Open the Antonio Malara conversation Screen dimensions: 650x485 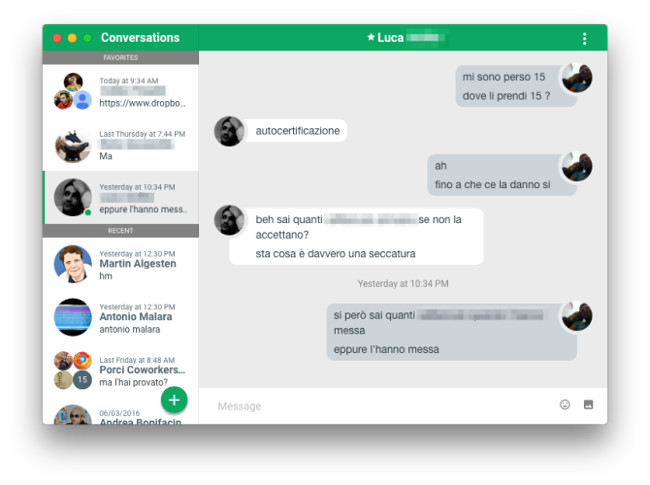point(121,318)
